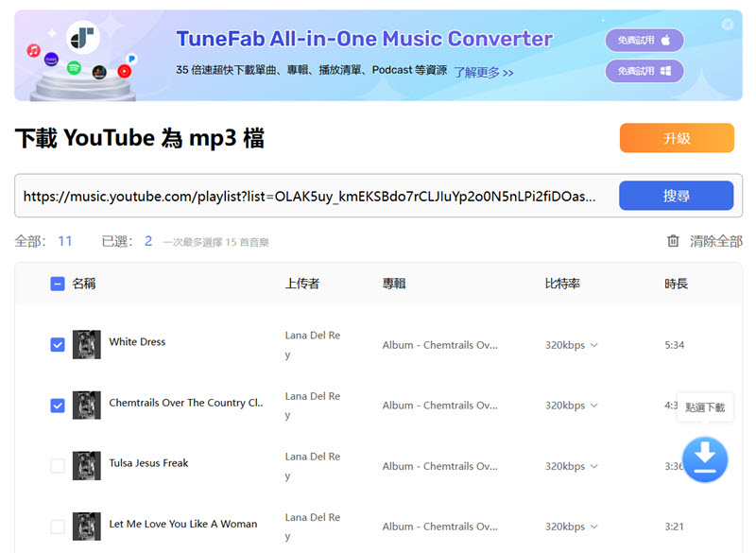Viewport: 756px width, 553px height.
Task: Click the TuneFab logo in banner
Action: click(x=82, y=38)
